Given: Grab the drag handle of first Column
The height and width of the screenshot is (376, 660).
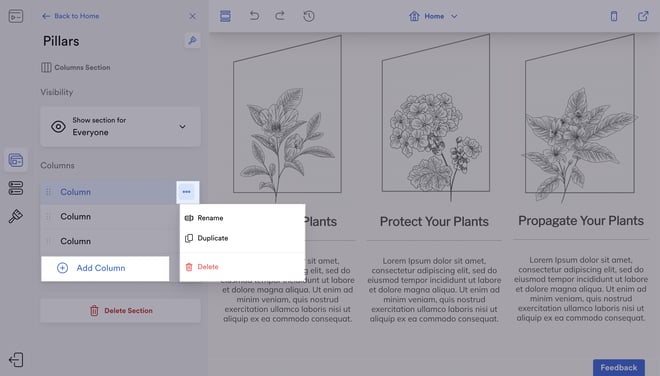Looking at the screenshot, I should [x=48, y=192].
